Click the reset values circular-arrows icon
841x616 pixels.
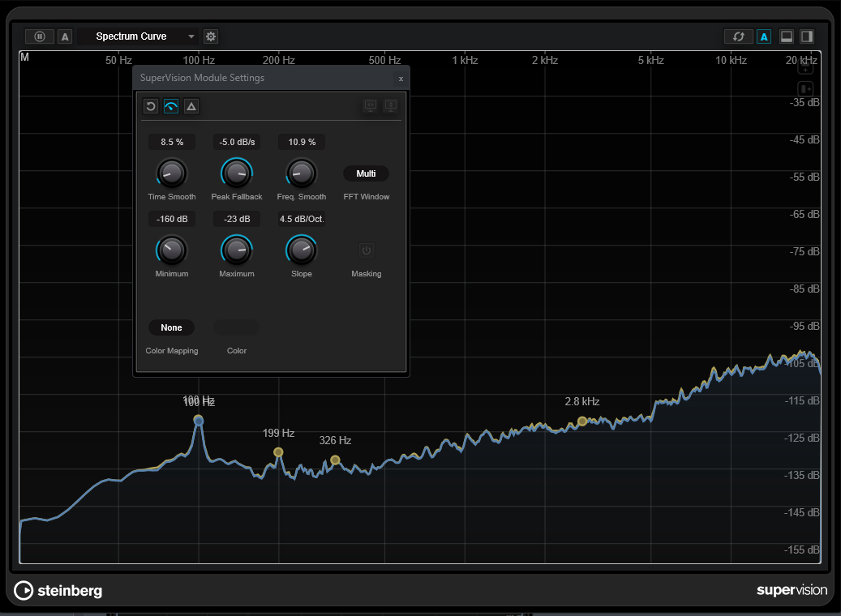pos(739,36)
